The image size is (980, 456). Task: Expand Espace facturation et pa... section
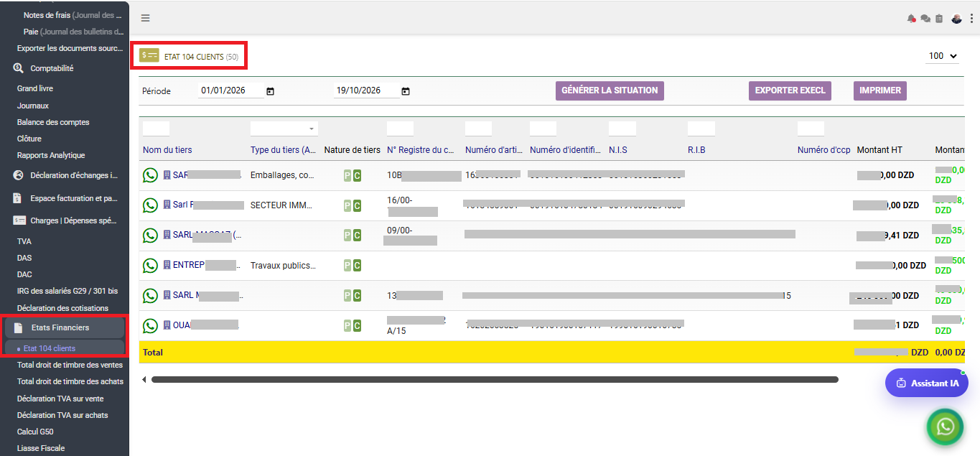coord(74,198)
